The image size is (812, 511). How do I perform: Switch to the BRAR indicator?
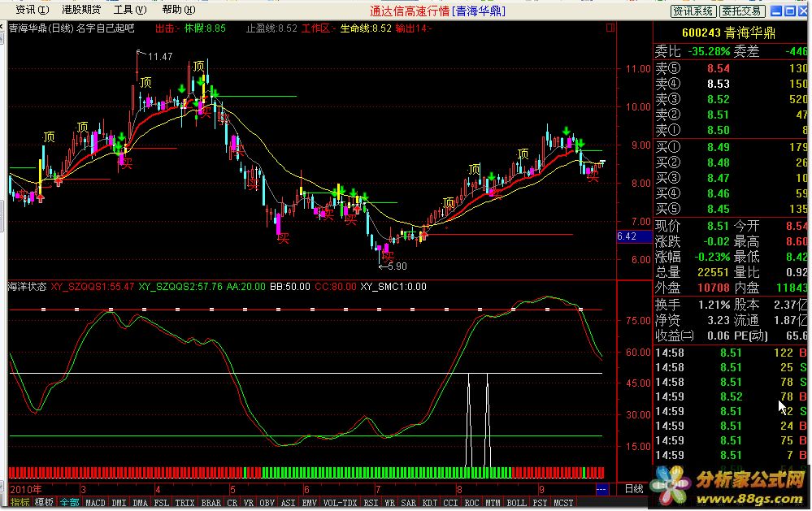(211, 503)
